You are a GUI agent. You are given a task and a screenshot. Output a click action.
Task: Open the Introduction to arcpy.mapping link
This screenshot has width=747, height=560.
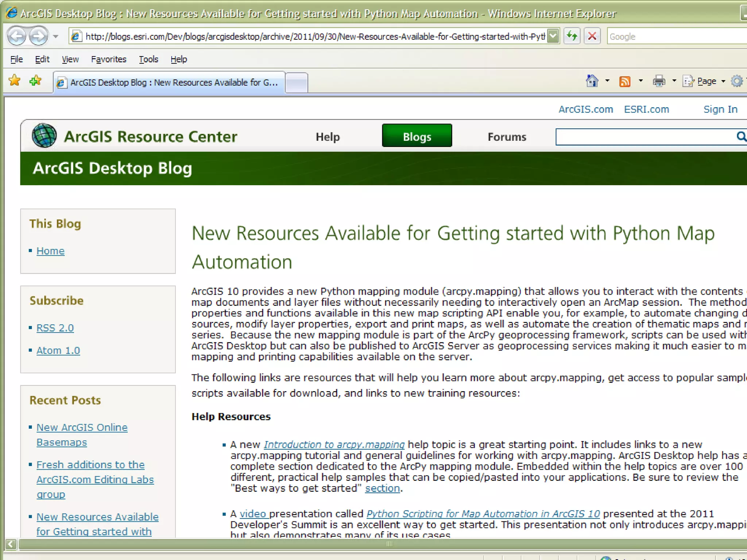click(x=334, y=444)
